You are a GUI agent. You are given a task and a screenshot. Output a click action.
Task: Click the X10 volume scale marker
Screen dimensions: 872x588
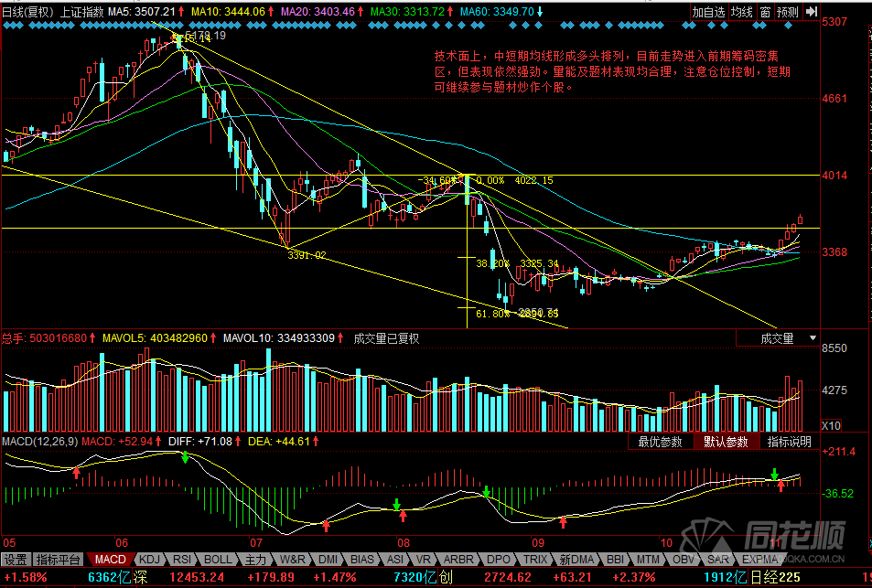(x=832, y=425)
